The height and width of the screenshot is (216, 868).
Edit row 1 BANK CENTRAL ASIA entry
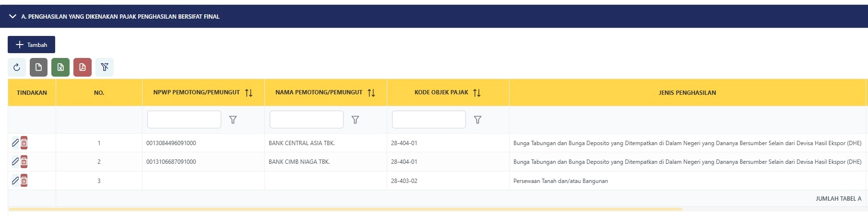(x=15, y=143)
